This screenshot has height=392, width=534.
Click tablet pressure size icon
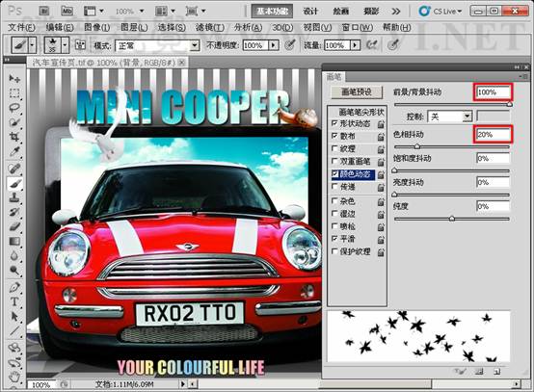(x=393, y=45)
